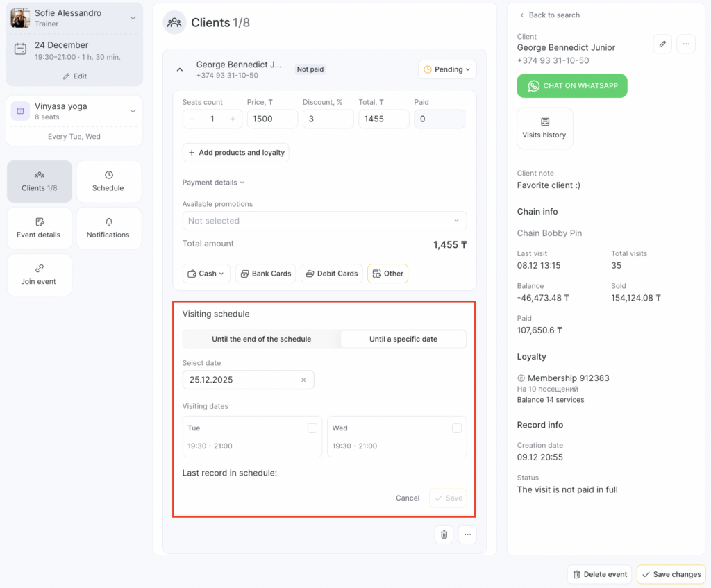Click the Discount percent input field
This screenshot has height=588, width=711.
click(328, 119)
